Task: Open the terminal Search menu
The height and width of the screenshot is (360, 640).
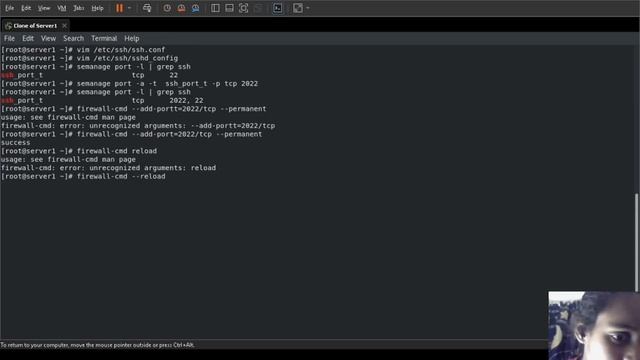Action: pos(73,38)
